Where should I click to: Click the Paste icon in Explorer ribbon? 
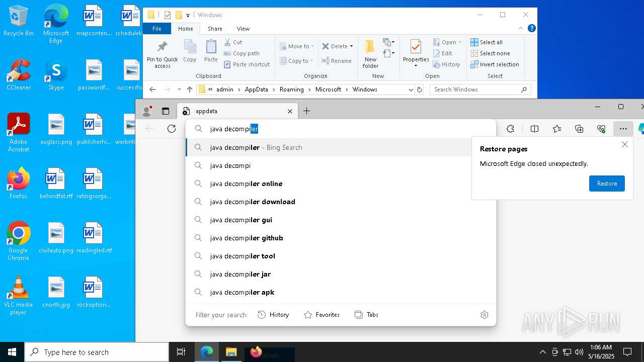coord(211,51)
